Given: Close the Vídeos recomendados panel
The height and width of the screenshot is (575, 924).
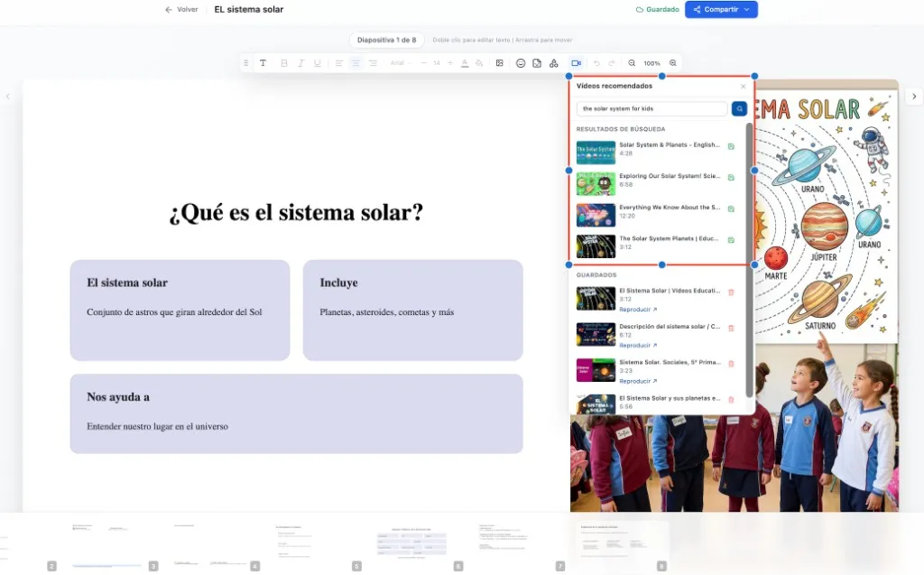Looking at the screenshot, I should pyautogui.click(x=744, y=86).
